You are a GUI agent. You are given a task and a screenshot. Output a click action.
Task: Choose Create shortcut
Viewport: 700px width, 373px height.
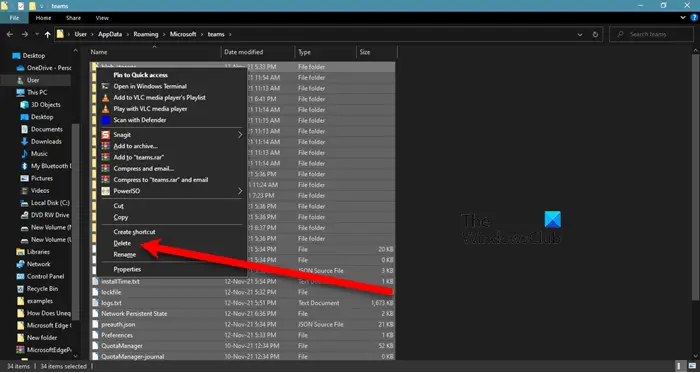click(x=172, y=232)
